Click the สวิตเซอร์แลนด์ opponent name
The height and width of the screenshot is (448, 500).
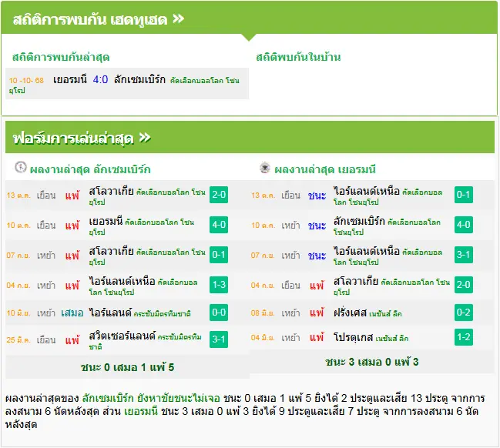[122, 336]
